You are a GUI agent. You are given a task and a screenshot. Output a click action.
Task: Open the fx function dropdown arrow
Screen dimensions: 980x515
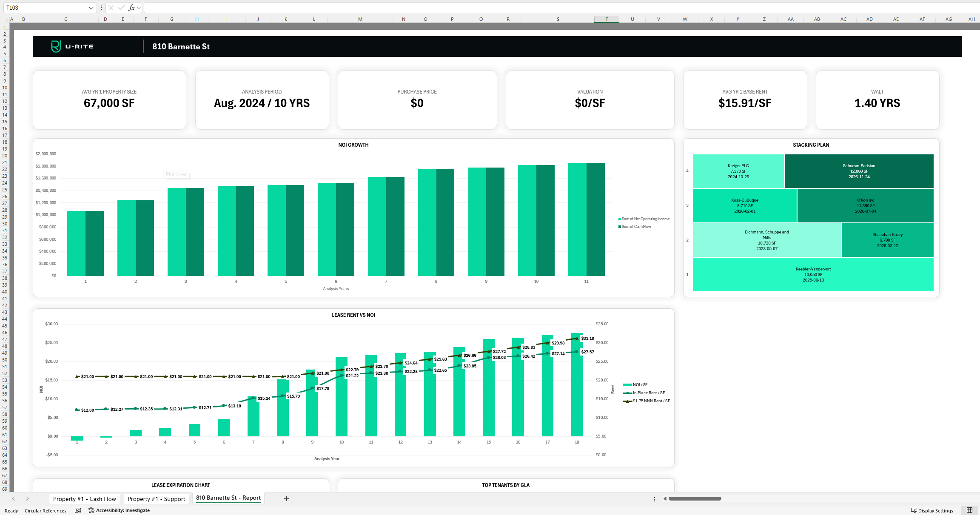coord(138,7)
